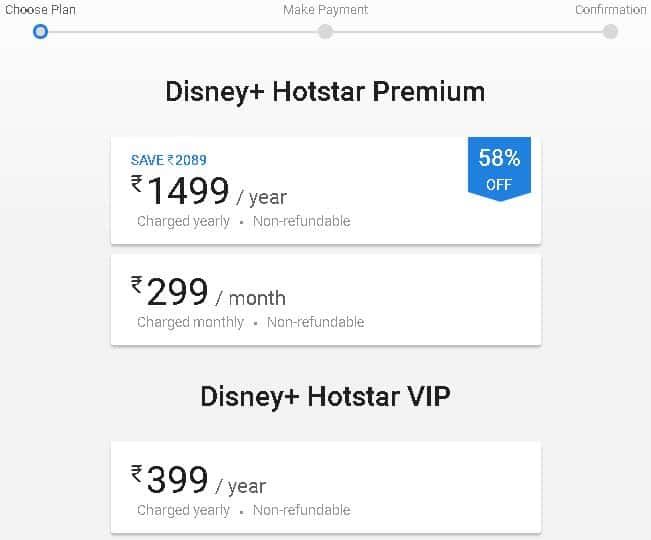Viewport: 651px width, 540px height.
Task: Click the Charged monthly note
Action: click(x=190, y=322)
